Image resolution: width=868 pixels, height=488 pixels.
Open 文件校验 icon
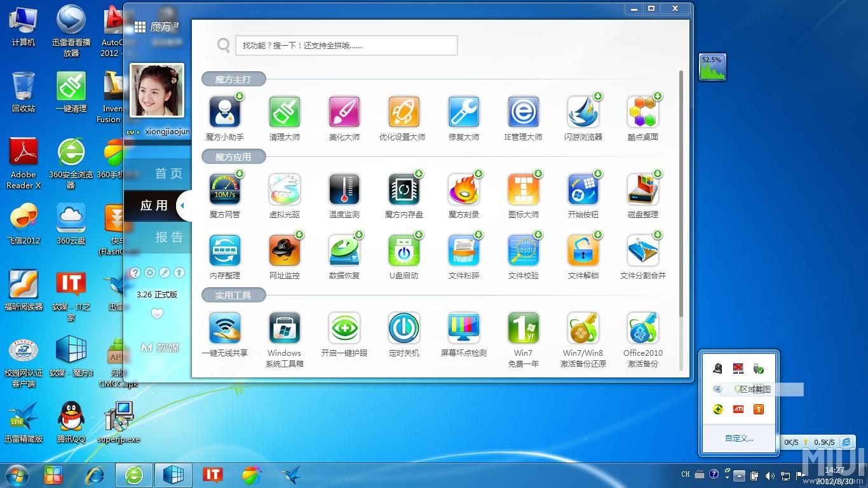point(524,250)
